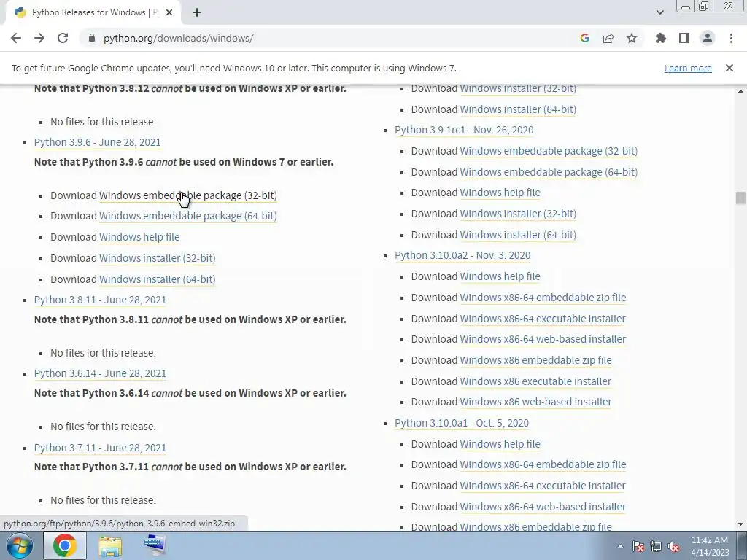Screen dimensions: 747x560
Task: Reload the current page
Action: pyautogui.click(x=63, y=38)
